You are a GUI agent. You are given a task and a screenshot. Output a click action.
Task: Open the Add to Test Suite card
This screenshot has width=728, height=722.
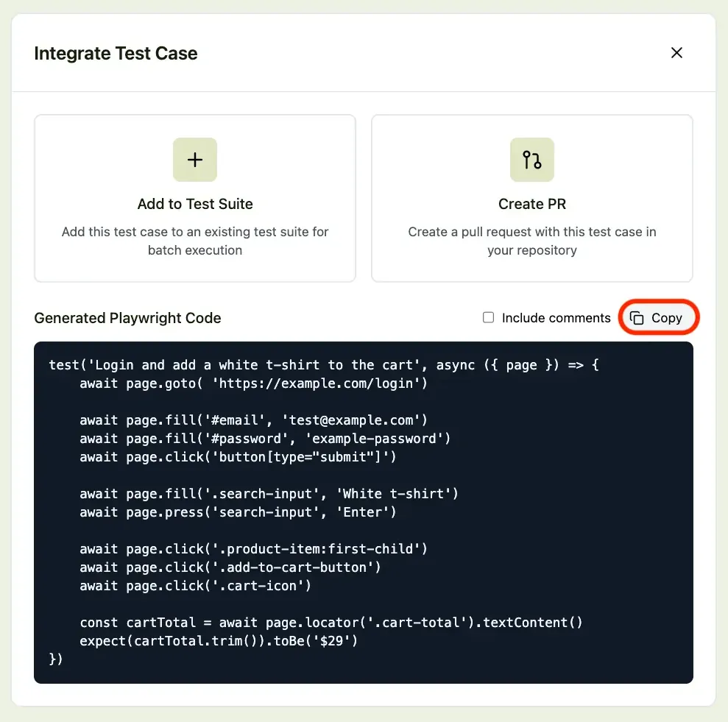click(194, 197)
